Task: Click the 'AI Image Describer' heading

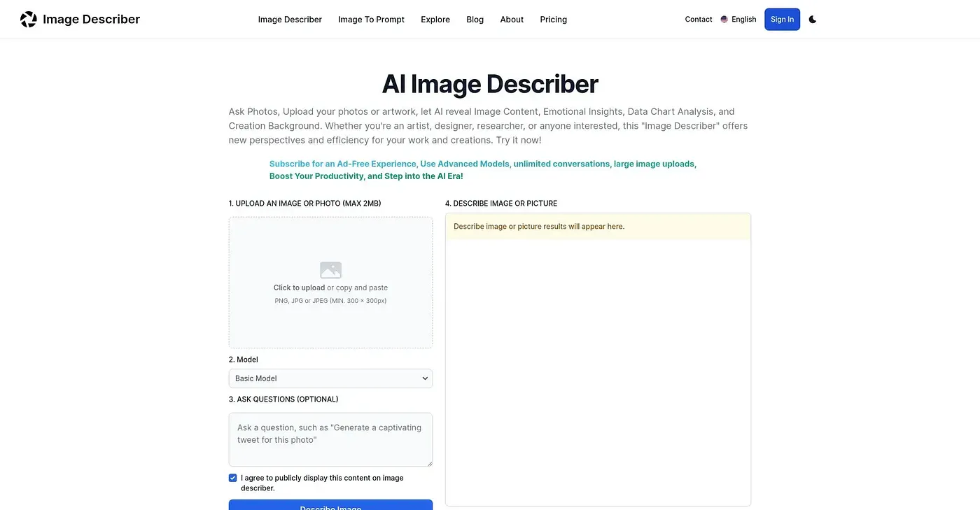Action: (x=490, y=84)
